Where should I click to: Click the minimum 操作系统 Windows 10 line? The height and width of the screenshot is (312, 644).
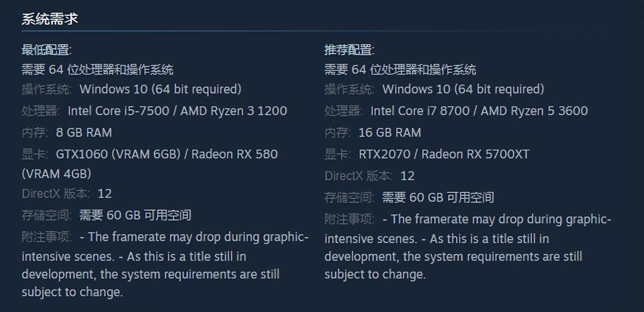(x=132, y=89)
